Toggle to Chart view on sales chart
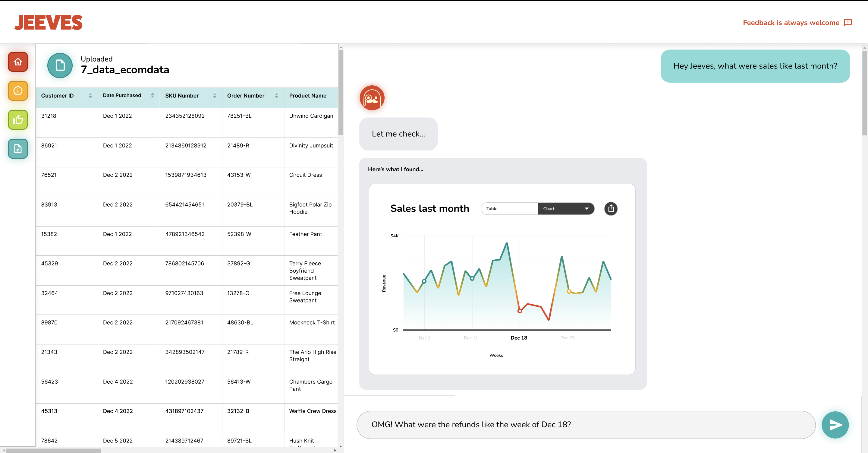 tap(565, 208)
